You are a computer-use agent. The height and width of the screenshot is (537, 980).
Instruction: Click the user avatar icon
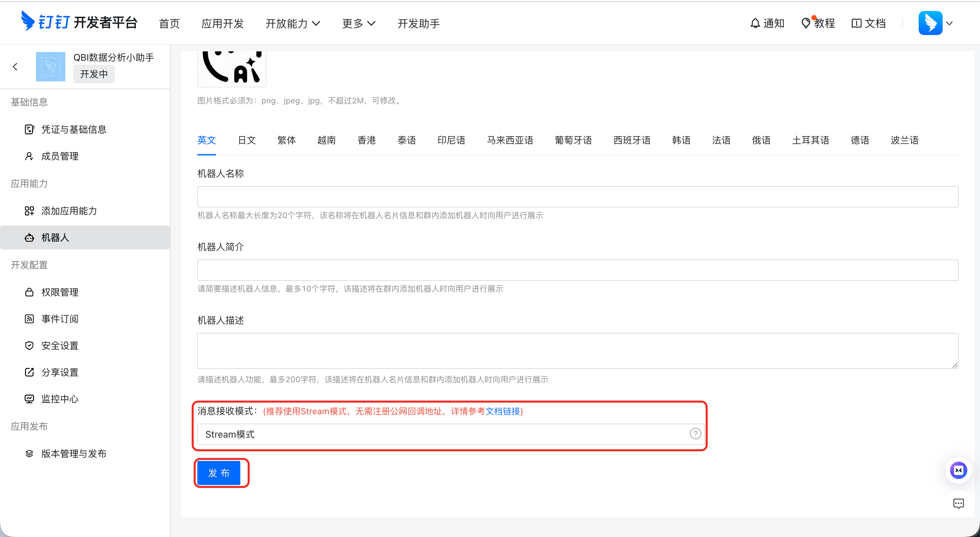tap(930, 23)
